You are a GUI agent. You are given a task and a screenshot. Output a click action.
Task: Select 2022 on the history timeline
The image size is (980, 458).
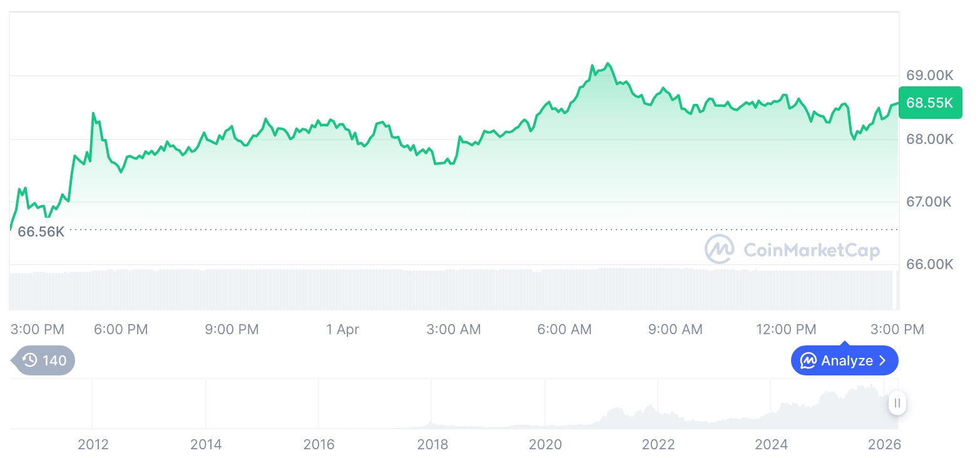658,445
